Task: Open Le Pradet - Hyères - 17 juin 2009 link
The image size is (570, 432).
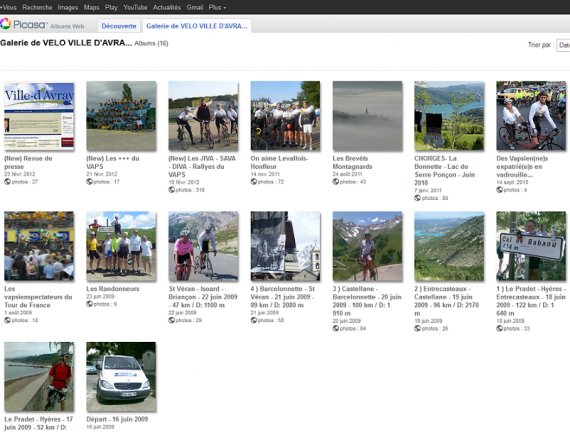Action: click(39, 423)
